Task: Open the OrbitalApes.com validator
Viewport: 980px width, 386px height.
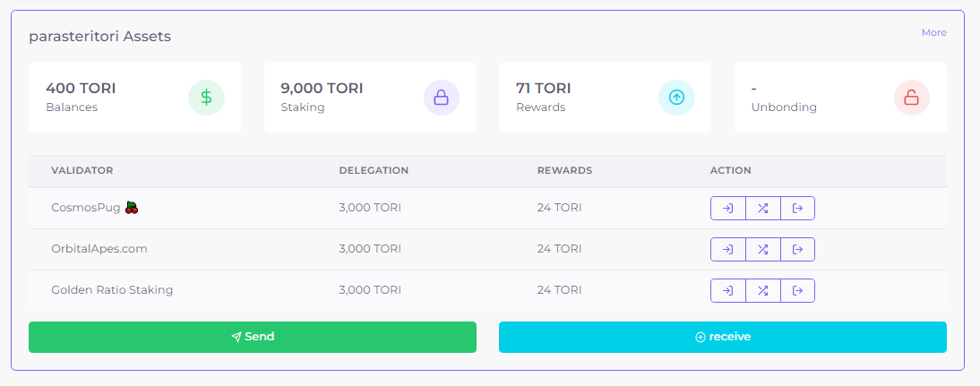Action: 99,249
